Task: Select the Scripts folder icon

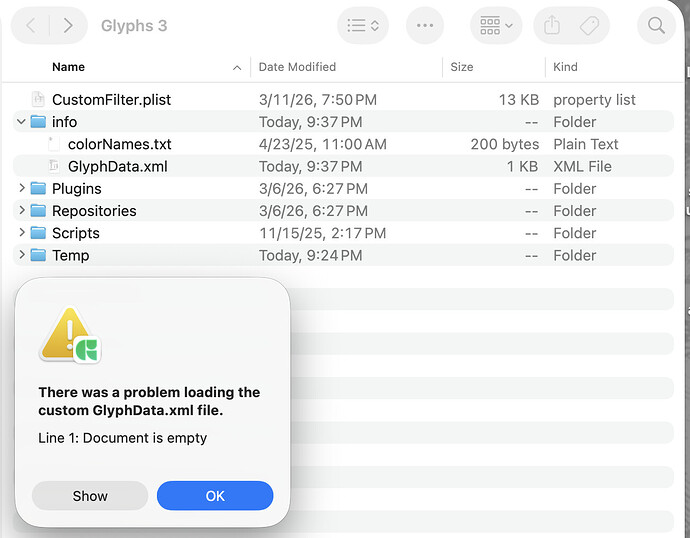Action: pyautogui.click(x=38, y=232)
